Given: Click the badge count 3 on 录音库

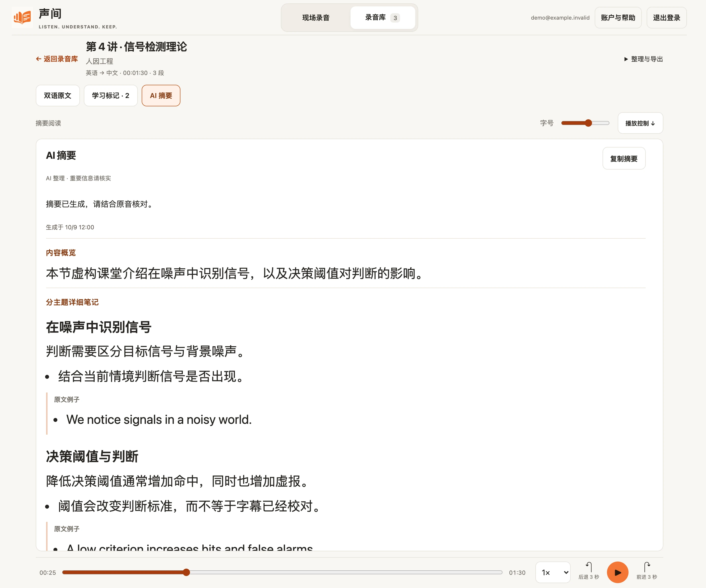Looking at the screenshot, I should point(395,18).
